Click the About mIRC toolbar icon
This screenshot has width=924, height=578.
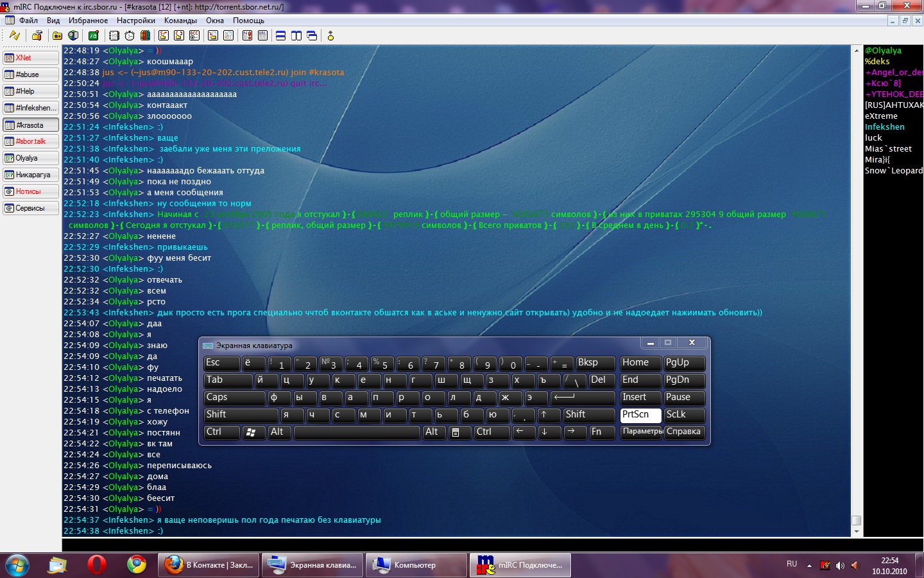[330, 35]
